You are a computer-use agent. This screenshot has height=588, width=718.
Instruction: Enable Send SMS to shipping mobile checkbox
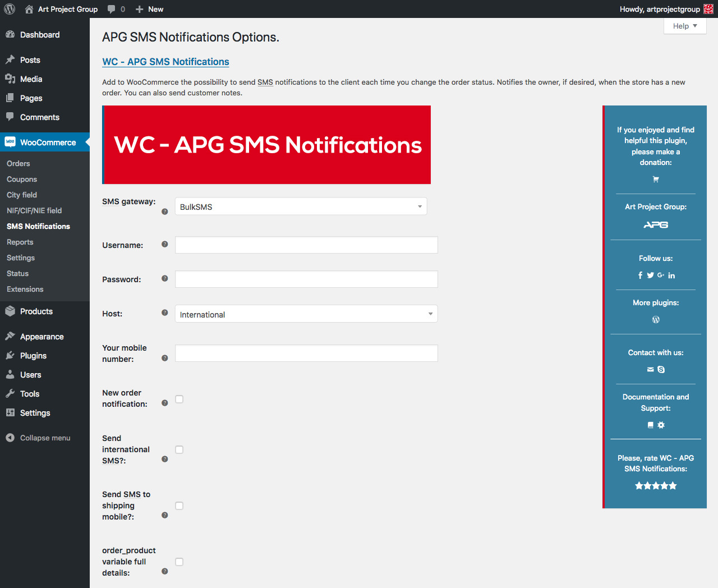[179, 506]
